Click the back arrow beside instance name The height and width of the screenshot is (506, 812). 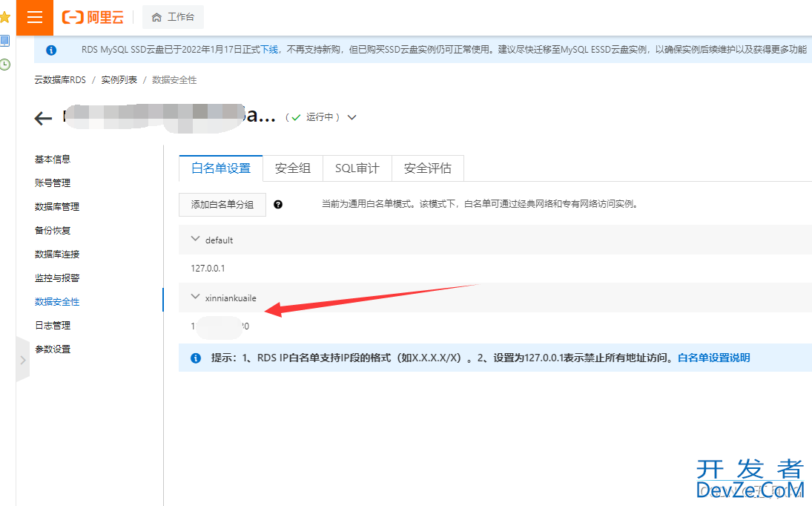(43, 118)
